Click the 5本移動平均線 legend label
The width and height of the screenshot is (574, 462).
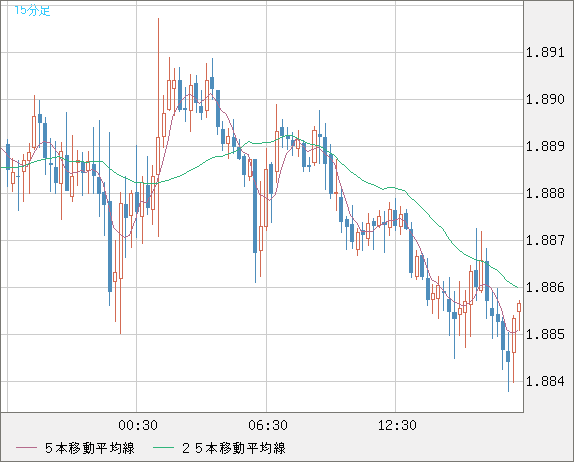[x=90, y=448]
